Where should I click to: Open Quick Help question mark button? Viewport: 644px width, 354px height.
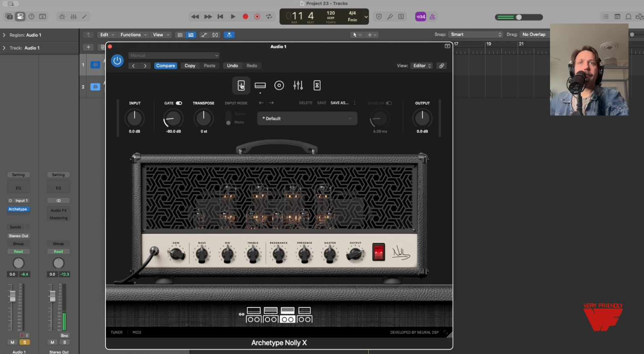coord(31,17)
